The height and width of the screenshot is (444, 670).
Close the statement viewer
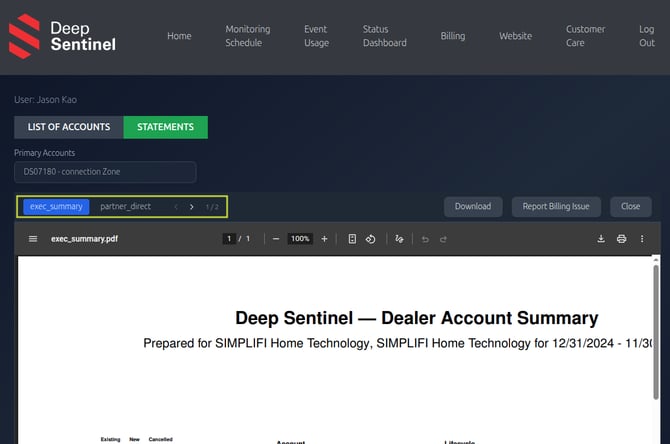(x=631, y=207)
